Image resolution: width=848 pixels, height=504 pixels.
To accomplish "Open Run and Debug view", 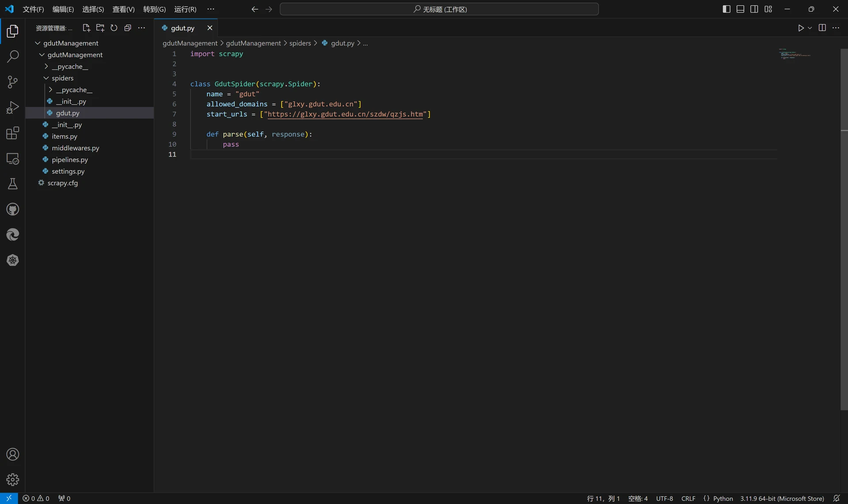I will click(13, 107).
